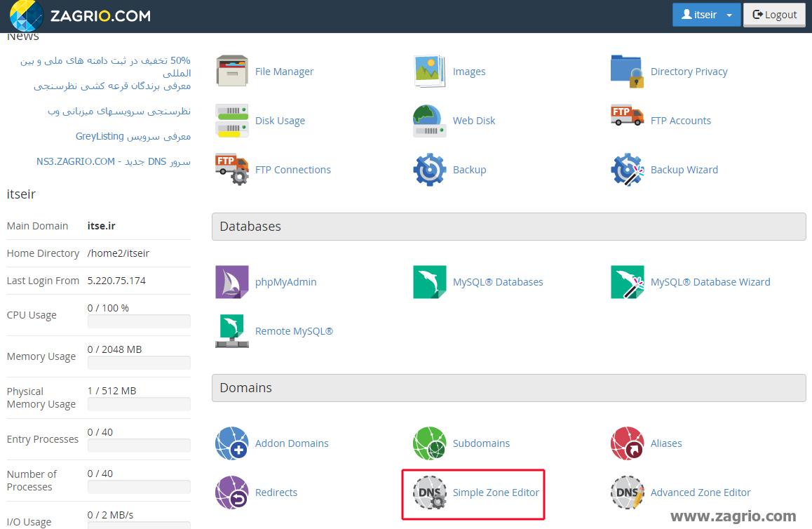Click the Memory Usage progress bar
Image resolution: width=812 pixels, height=529 pixels.
(x=139, y=363)
